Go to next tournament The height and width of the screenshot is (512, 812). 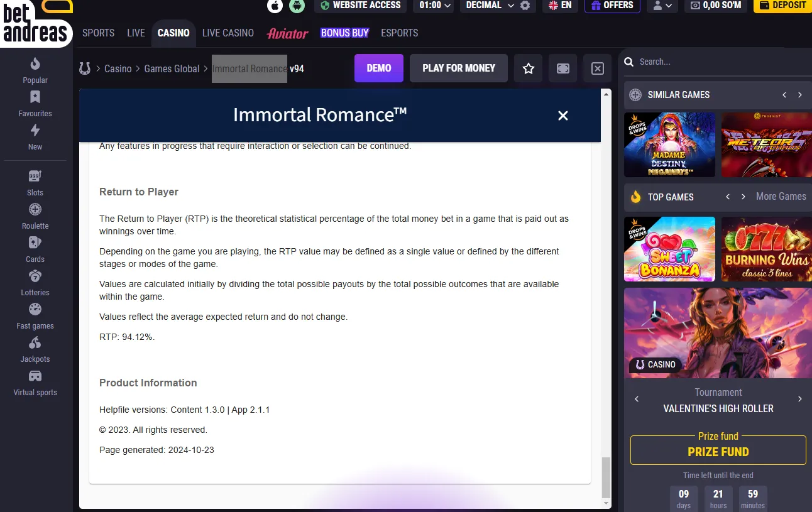coord(800,399)
